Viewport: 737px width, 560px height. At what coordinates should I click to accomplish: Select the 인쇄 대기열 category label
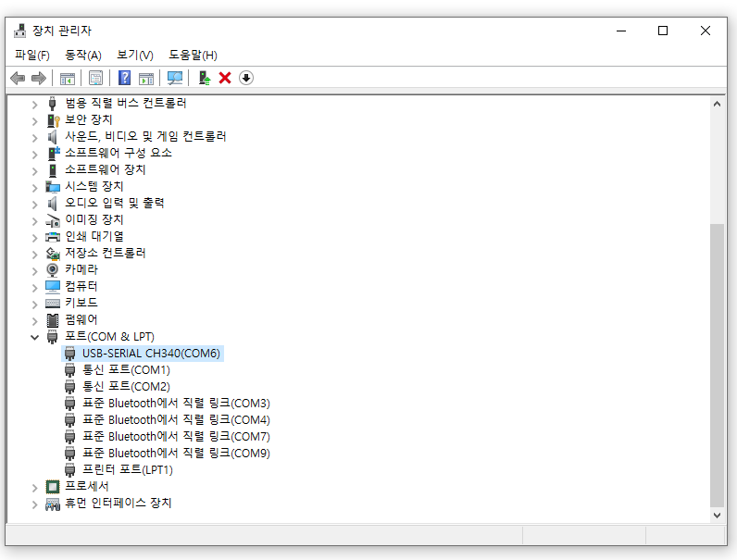click(x=94, y=236)
